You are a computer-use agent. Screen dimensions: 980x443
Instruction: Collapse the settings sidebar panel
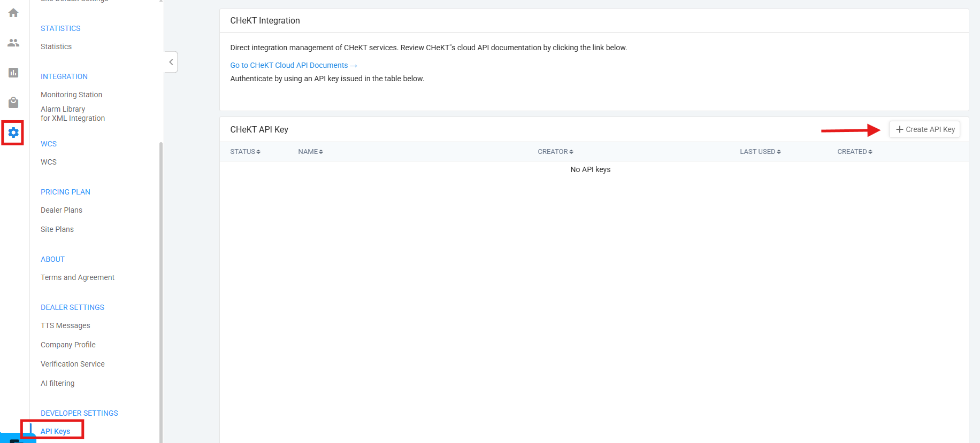click(x=171, y=62)
